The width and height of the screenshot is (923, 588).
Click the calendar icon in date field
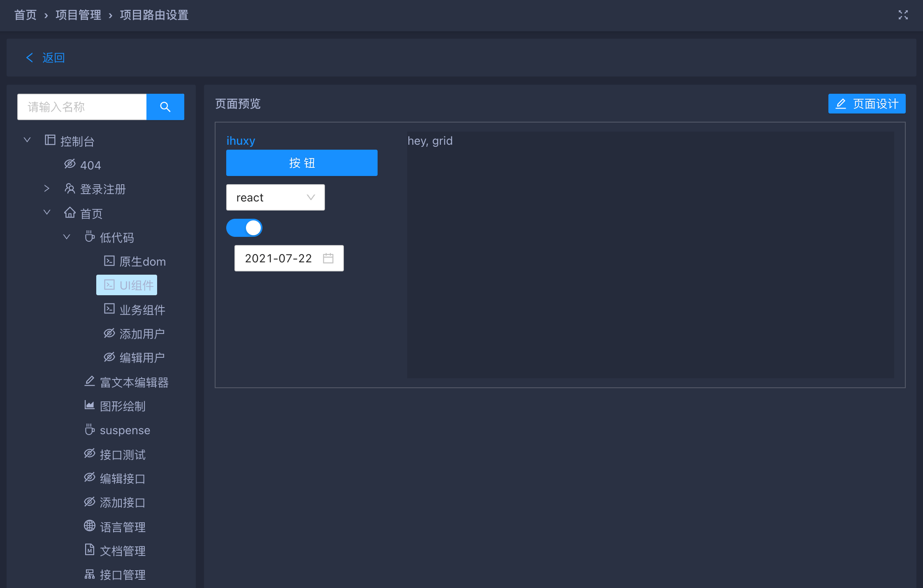tap(328, 258)
